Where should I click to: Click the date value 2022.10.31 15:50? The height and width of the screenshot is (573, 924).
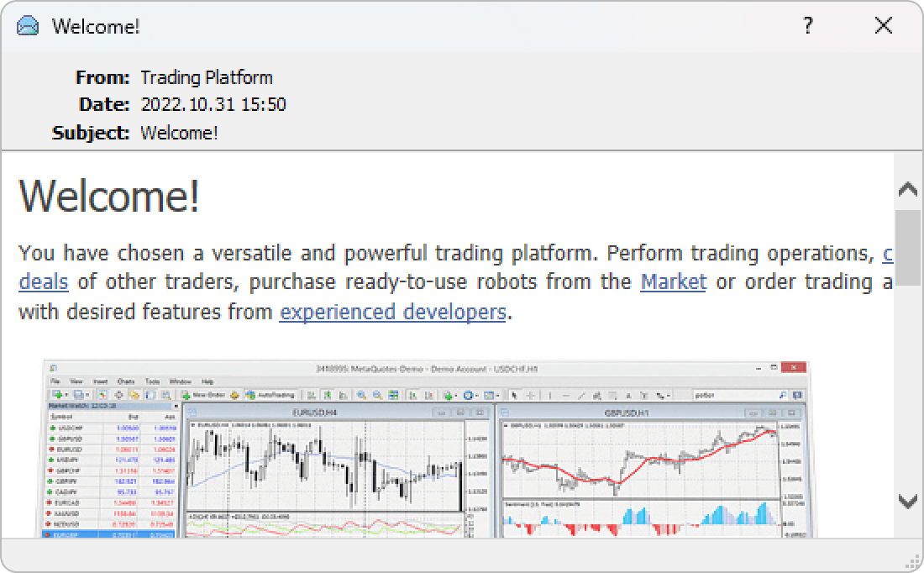[x=213, y=105]
